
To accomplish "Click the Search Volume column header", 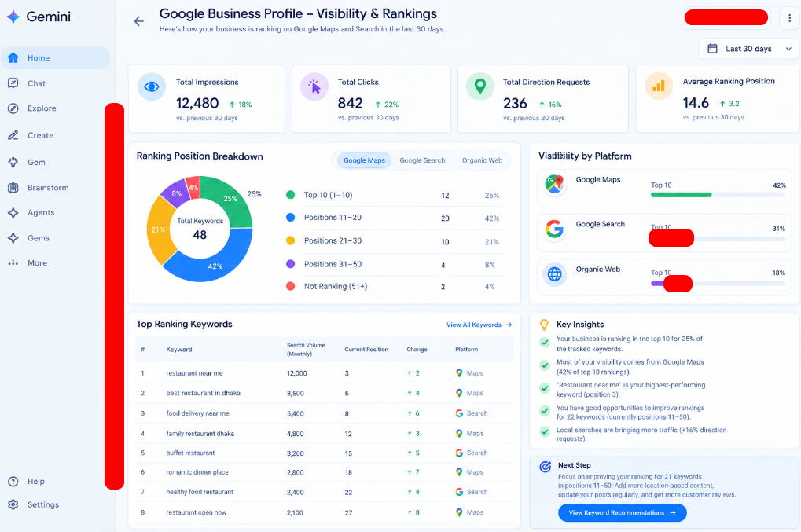I will coord(306,350).
